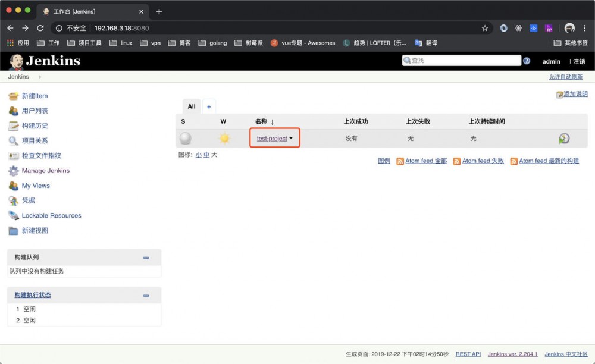The width and height of the screenshot is (595, 364).
Task: Trigger a build via the schedule-build icon
Action: [563, 138]
